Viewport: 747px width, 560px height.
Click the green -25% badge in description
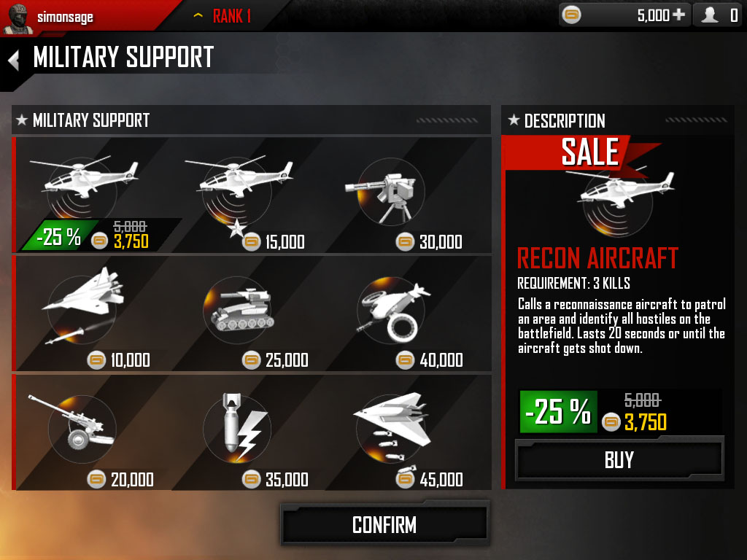tap(558, 411)
